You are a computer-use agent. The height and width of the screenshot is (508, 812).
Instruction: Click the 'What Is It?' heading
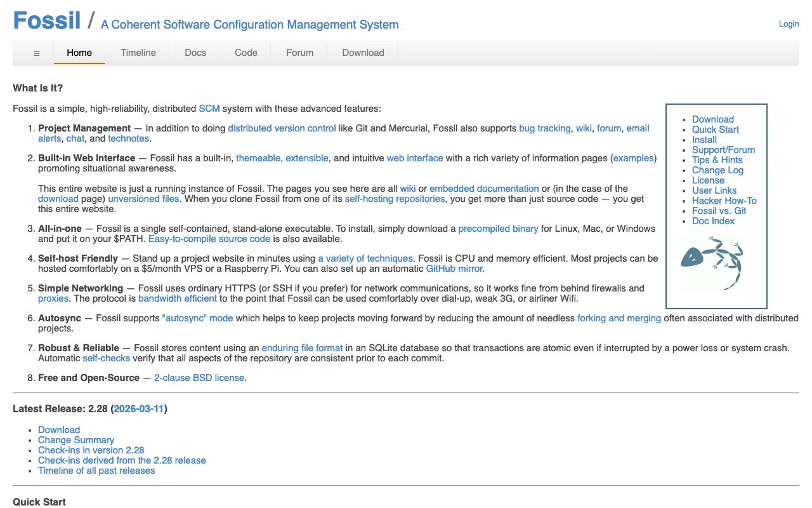click(x=38, y=88)
